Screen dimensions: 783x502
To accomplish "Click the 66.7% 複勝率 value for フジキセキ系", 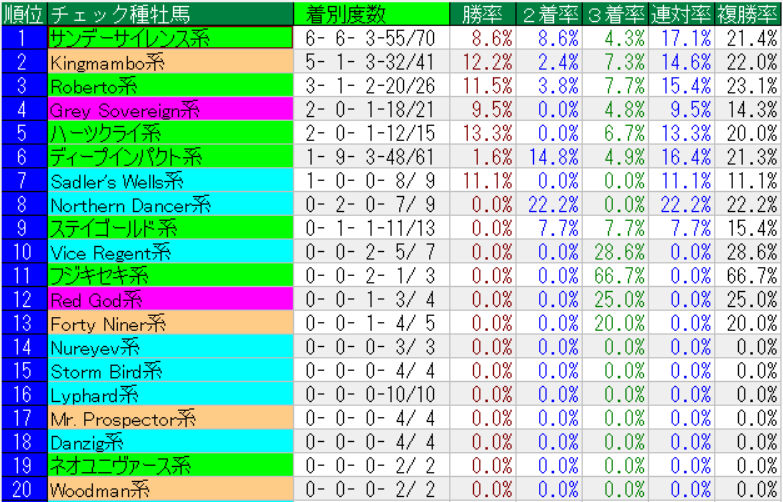I will tap(748, 276).
